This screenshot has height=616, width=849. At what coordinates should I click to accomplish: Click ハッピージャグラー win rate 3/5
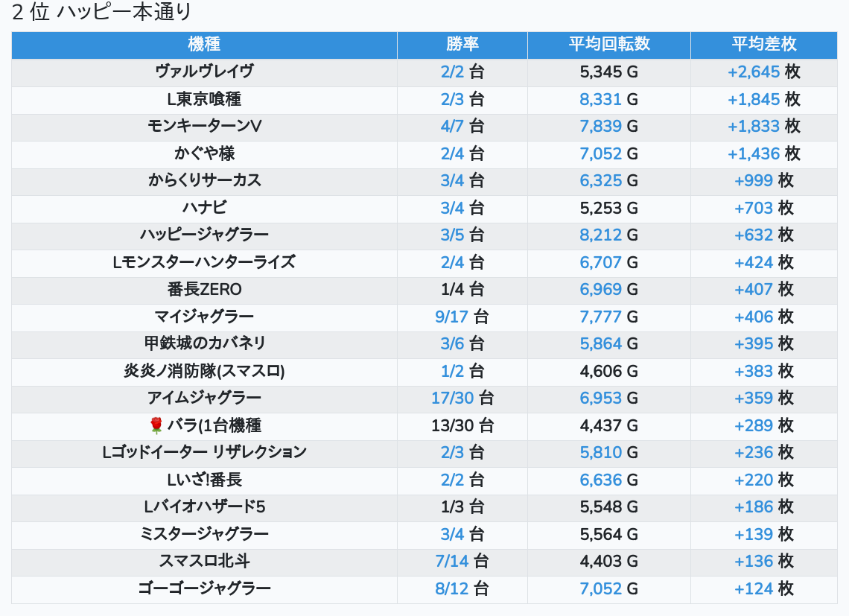(x=452, y=235)
